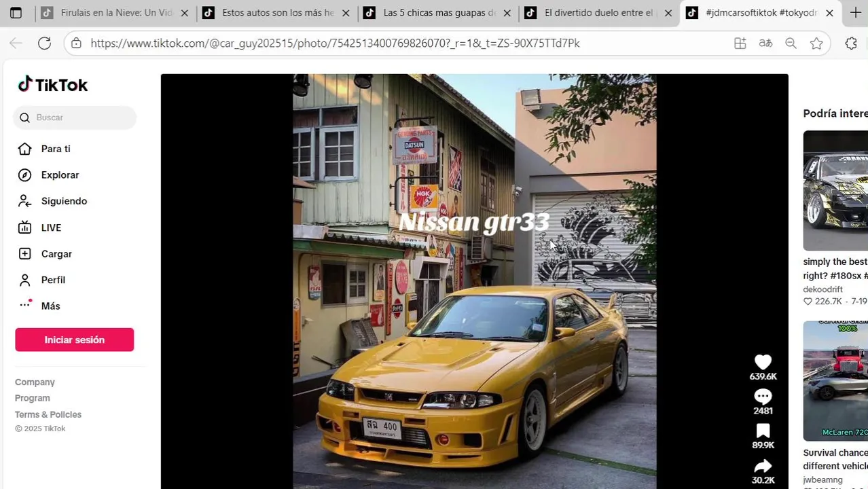Open a new tab with plus icon

[855, 13]
